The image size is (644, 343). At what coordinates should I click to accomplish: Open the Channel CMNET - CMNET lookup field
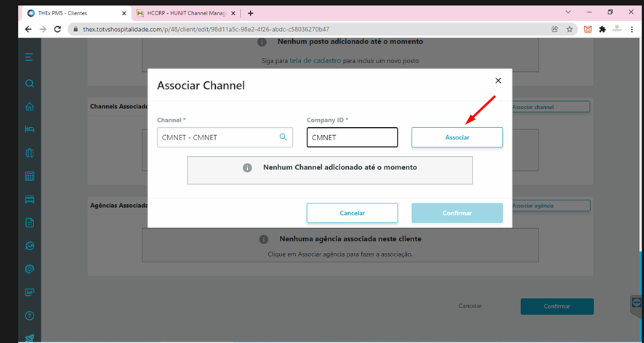pyautogui.click(x=225, y=137)
